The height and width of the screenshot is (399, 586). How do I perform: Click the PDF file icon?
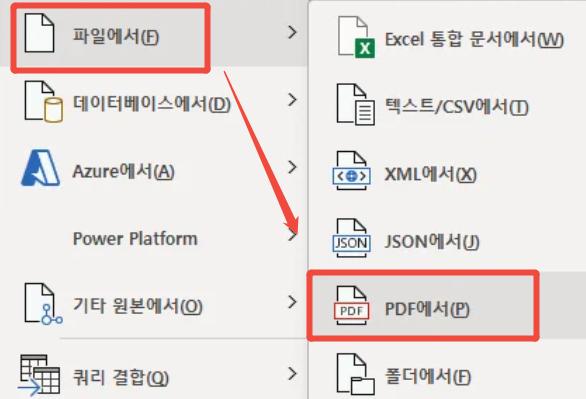pyautogui.click(x=351, y=306)
